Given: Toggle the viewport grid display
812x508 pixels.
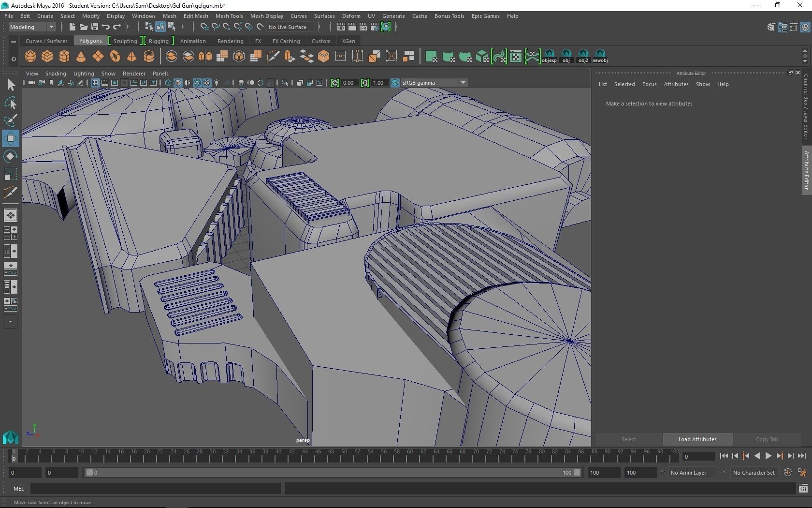Looking at the screenshot, I should click(95, 83).
